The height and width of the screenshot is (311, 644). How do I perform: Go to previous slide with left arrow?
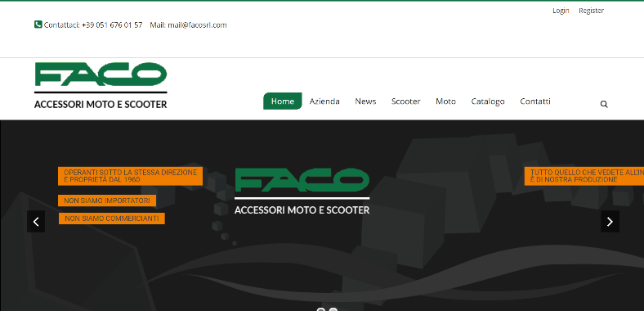(x=36, y=222)
